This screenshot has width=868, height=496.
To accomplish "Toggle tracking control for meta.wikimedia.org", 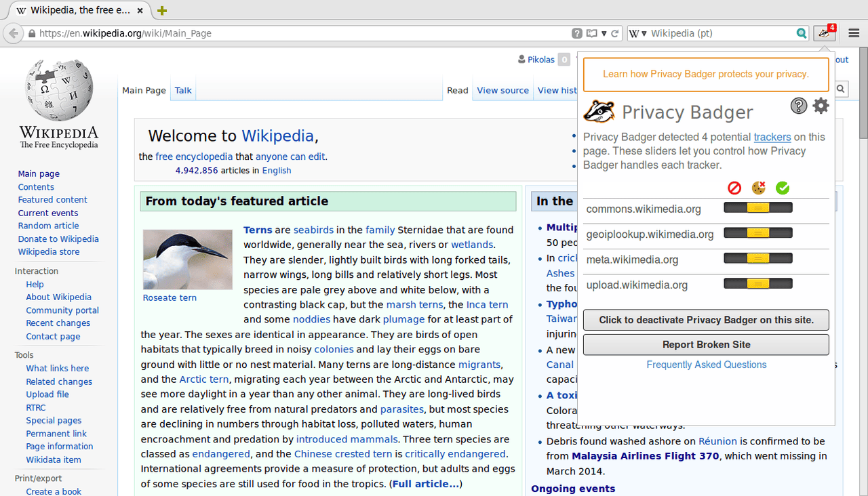I will pos(757,257).
